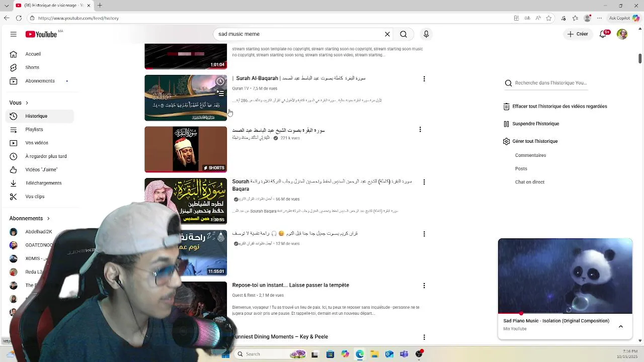Open more options for the 11:55:01 video
This screenshot has height=362, width=644.
(424, 234)
